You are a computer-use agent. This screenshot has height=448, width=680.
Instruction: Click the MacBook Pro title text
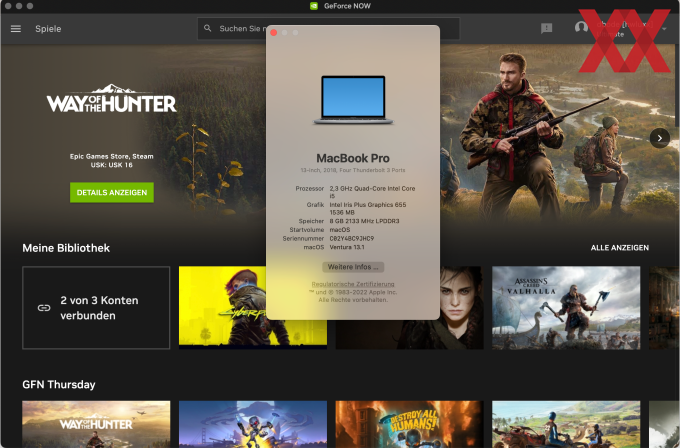coord(353,158)
